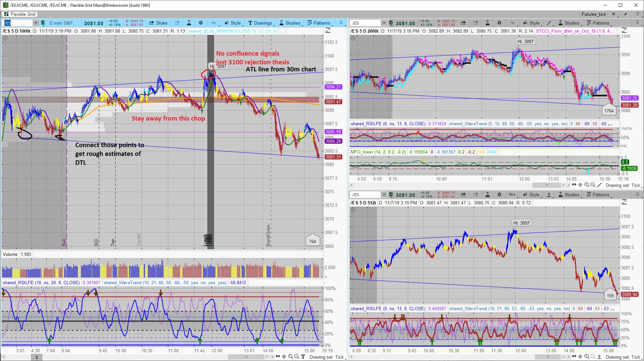Open time frame icon in top-right chart
Viewport: 644px width, 361px height.
click(x=512, y=23)
